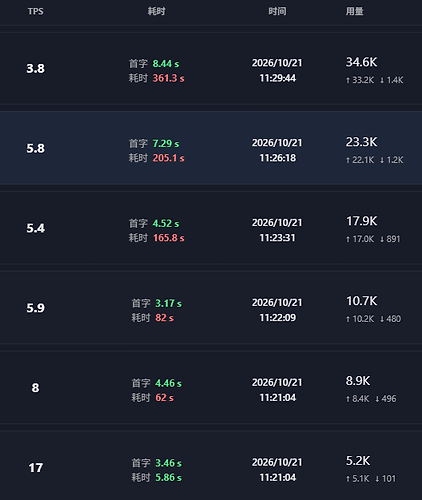Select the TPS value 5.9

point(35,308)
